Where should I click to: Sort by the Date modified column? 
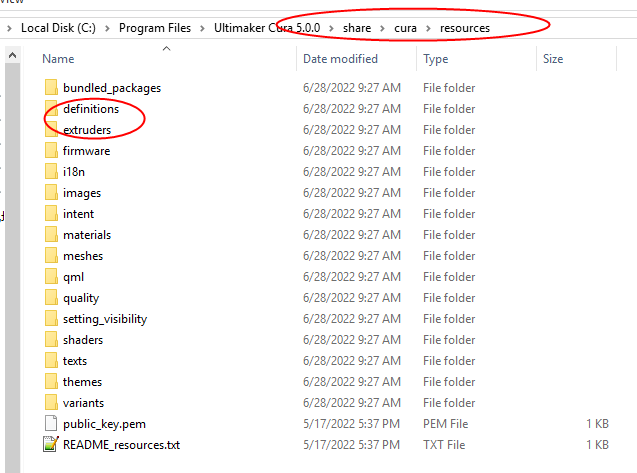click(341, 59)
